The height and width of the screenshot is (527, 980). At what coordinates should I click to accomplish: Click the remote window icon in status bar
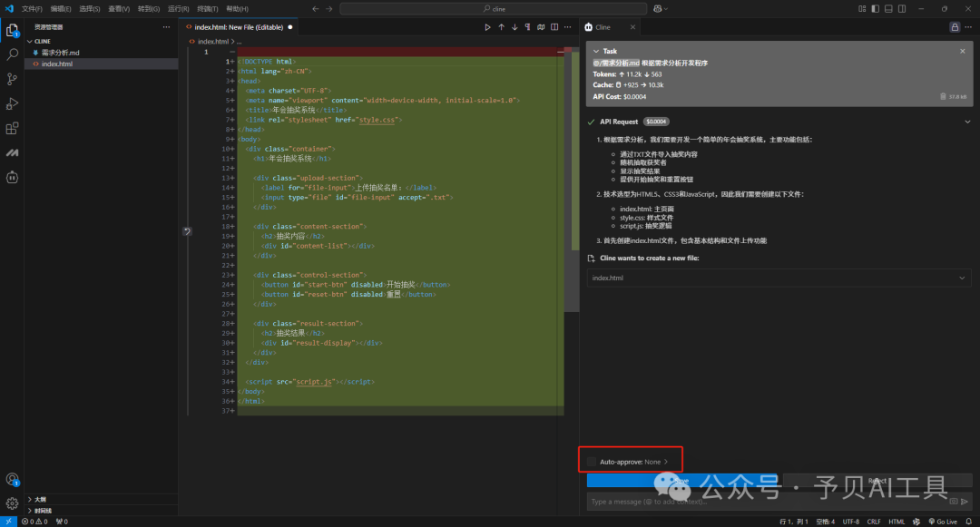pos(8,522)
